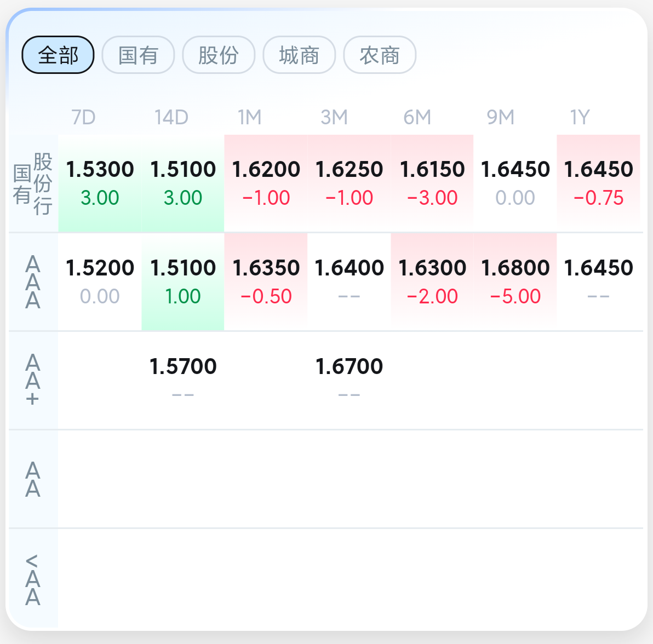Screen dimensions: 653x644
Task: Open the 1.6200 rate cell with -1.00 change
Action: tap(266, 183)
